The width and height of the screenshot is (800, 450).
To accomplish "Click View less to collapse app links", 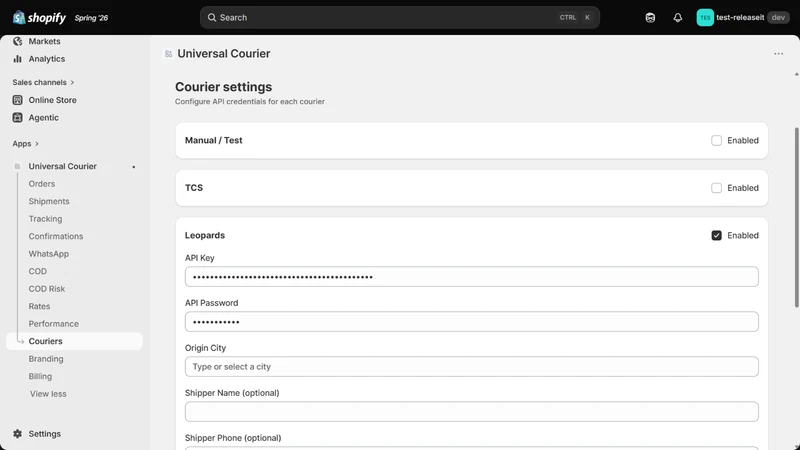I will (x=48, y=394).
